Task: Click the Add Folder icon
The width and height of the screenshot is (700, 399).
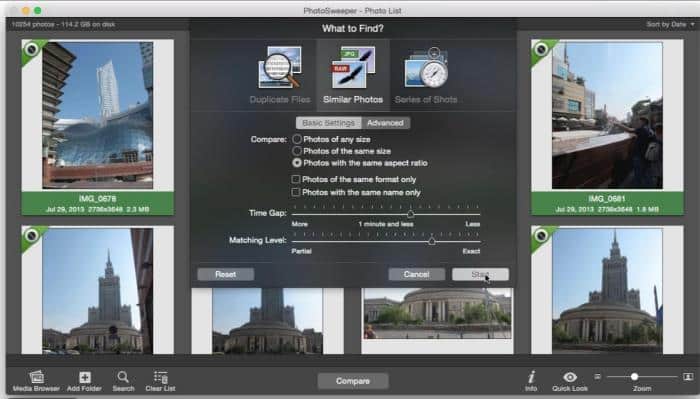Action: click(x=85, y=378)
